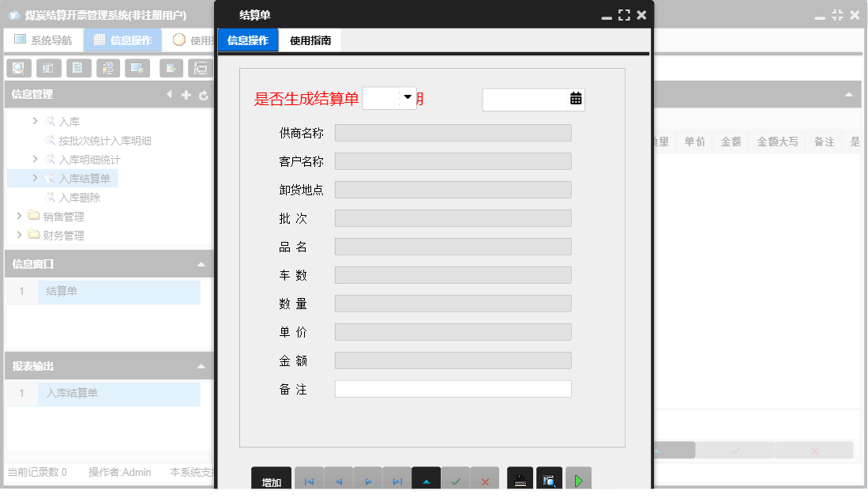Open the 是否生成结算单 dropdown

click(408, 97)
